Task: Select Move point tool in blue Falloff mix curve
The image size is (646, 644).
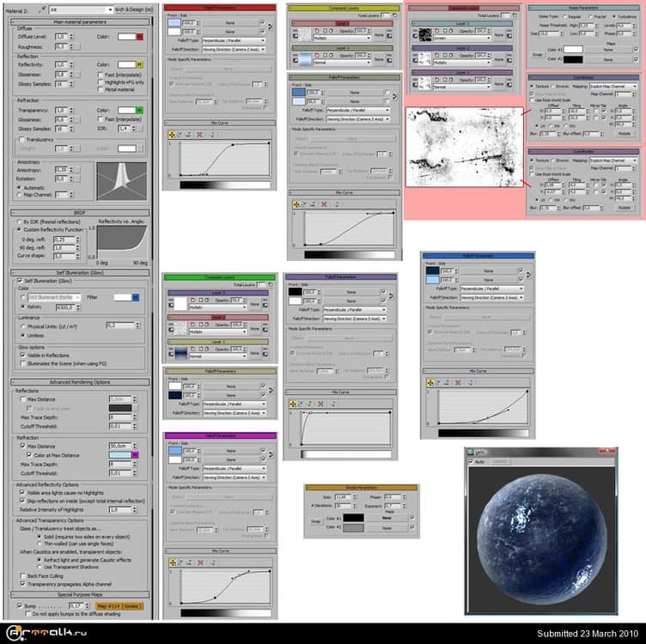Action: coord(430,382)
